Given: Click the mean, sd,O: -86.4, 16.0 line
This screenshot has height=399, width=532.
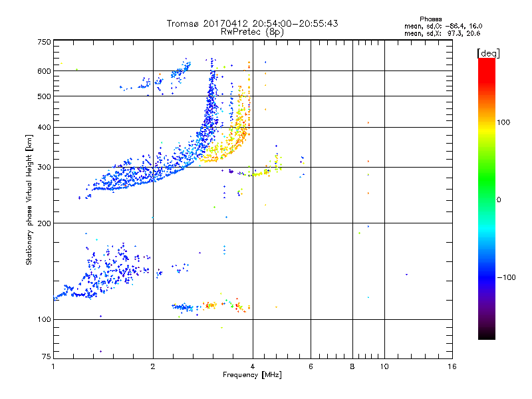Looking at the screenshot, I should (x=443, y=26).
